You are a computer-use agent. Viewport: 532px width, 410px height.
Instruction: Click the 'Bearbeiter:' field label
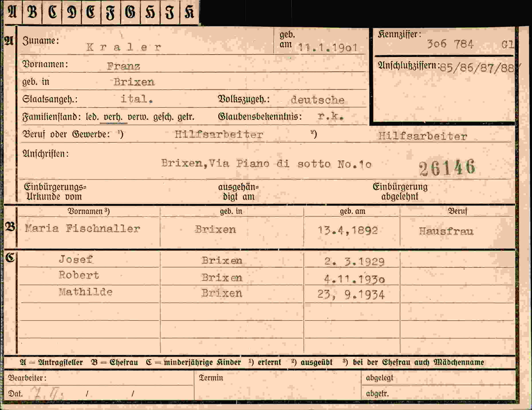pyautogui.click(x=27, y=378)
